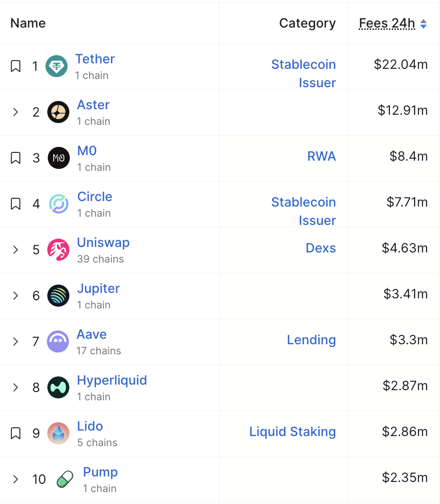The image size is (440, 504).
Task: Select the Jupiter logo icon
Action: point(58,296)
